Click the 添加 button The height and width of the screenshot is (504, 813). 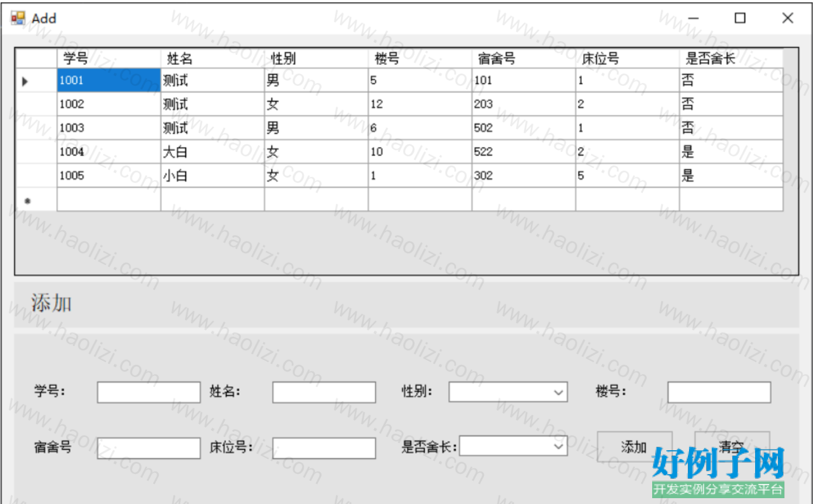635,447
